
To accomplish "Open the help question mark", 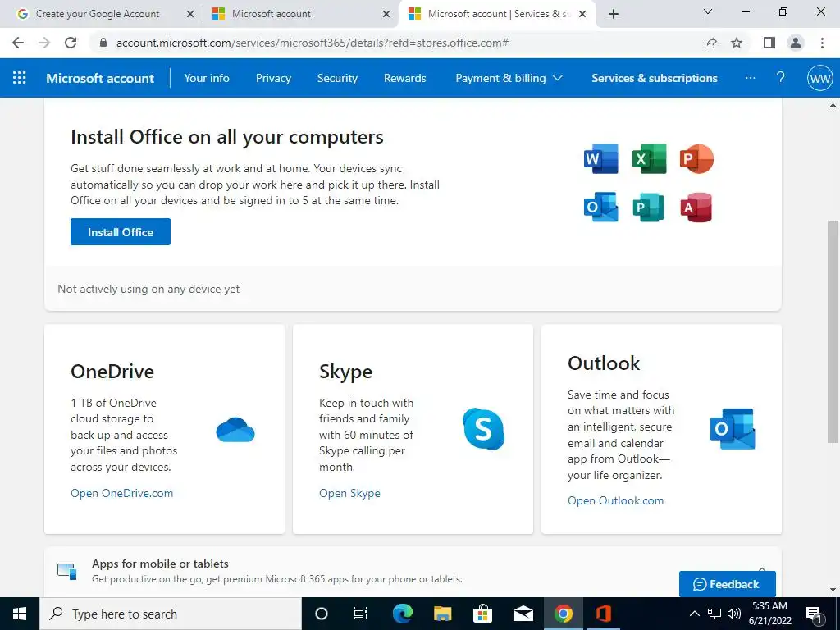I will pos(781,78).
